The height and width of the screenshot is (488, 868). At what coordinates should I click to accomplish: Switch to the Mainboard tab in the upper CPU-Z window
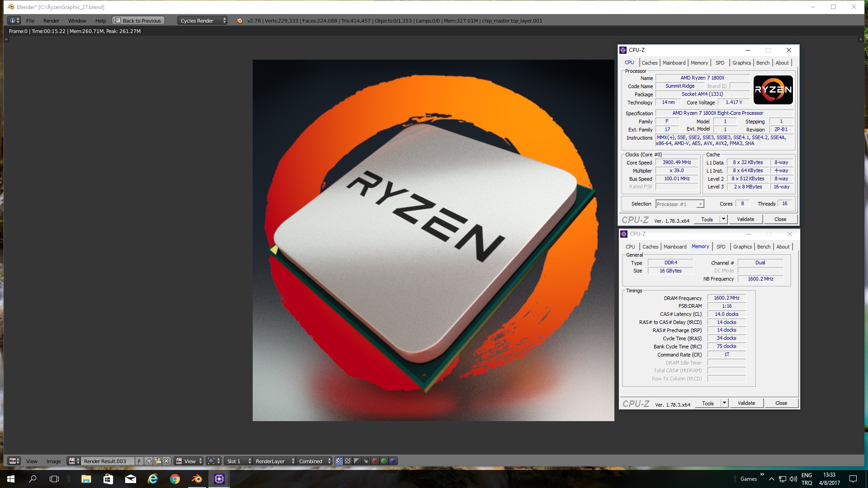pyautogui.click(x=674, y=63)
